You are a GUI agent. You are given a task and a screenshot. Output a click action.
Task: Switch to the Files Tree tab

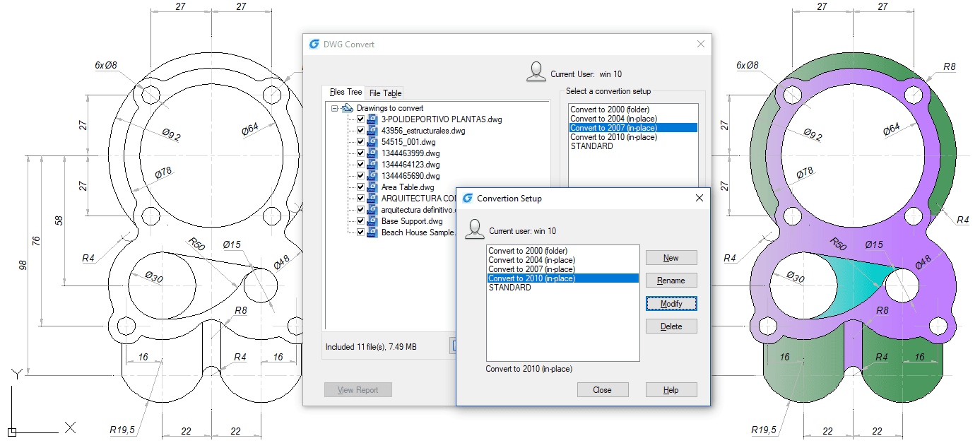[x=346, y=93]
